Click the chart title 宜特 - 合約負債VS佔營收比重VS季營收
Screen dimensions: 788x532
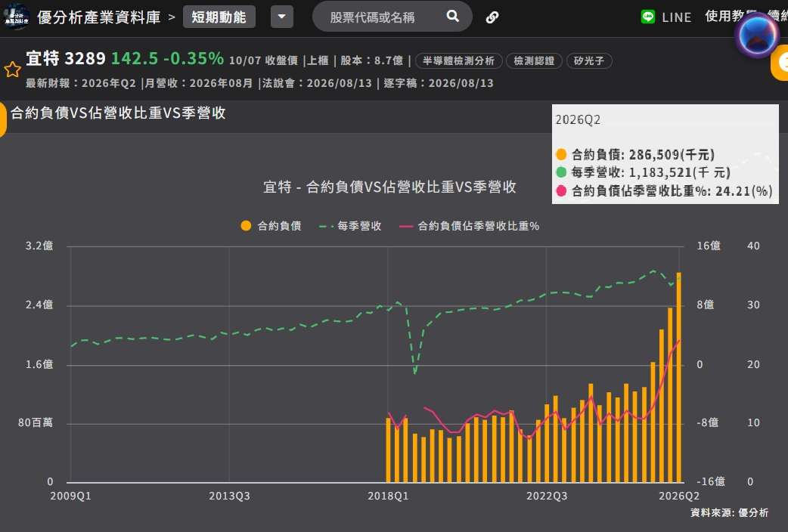(389, 187)
